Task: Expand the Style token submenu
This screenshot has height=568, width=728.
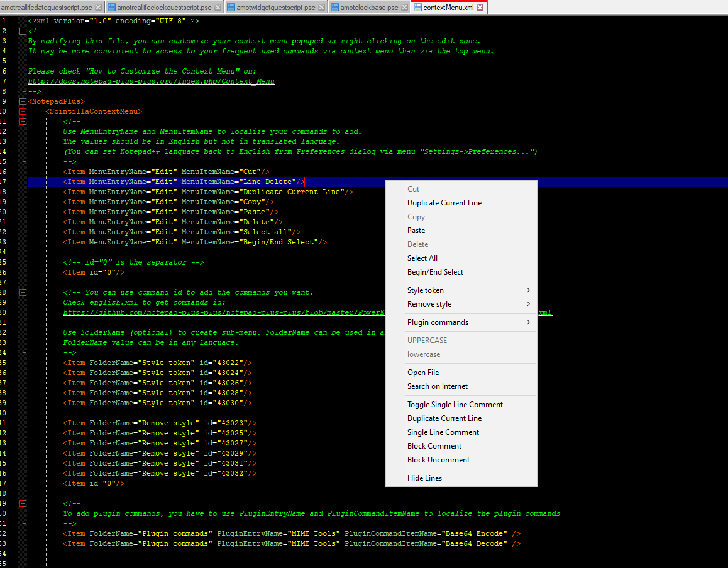Action: click(x=461, y=290)
